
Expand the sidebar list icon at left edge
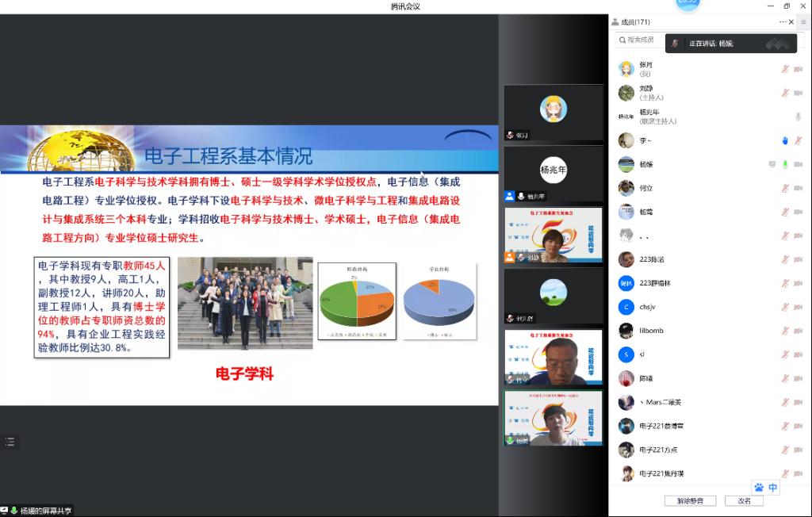[x=10, y=442]
